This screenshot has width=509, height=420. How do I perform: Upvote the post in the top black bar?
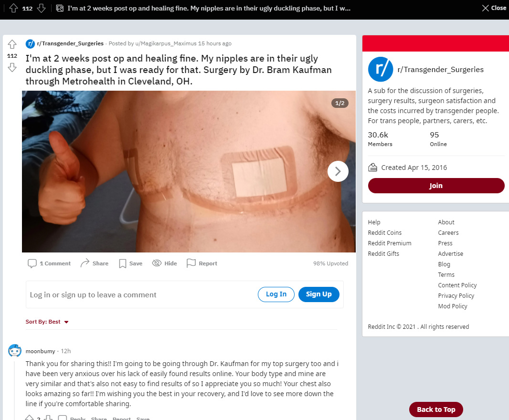pos(13,8)
